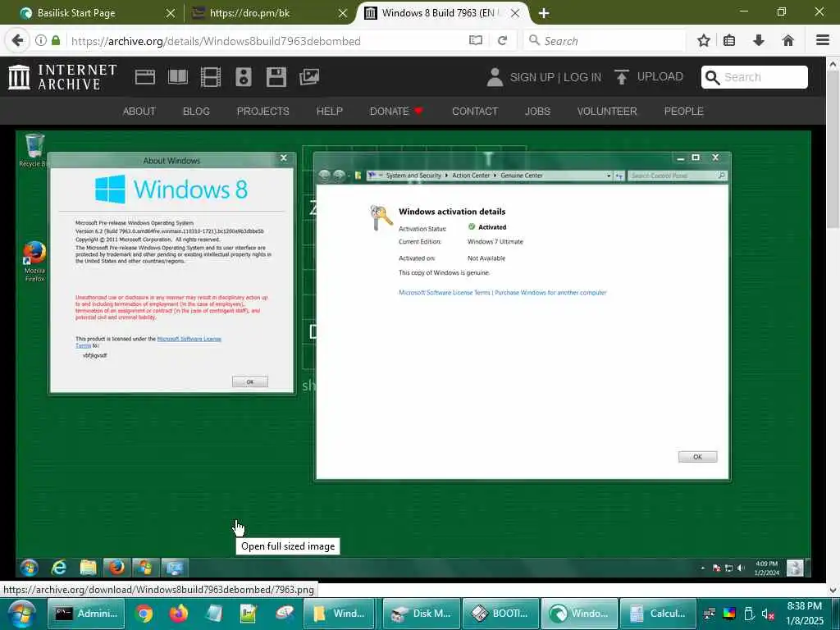Open the Administrator command prompt taskbar button
840x630 pixels.
[86, 614]
